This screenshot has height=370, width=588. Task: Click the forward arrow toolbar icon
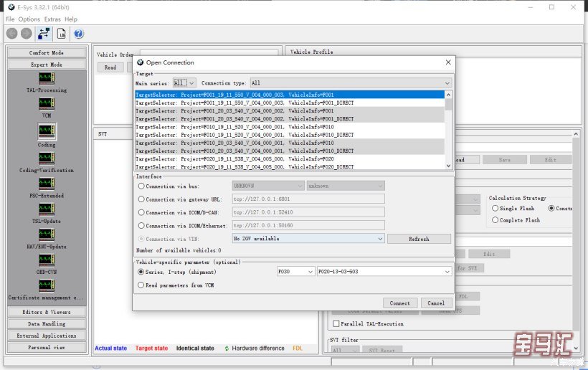27,34
